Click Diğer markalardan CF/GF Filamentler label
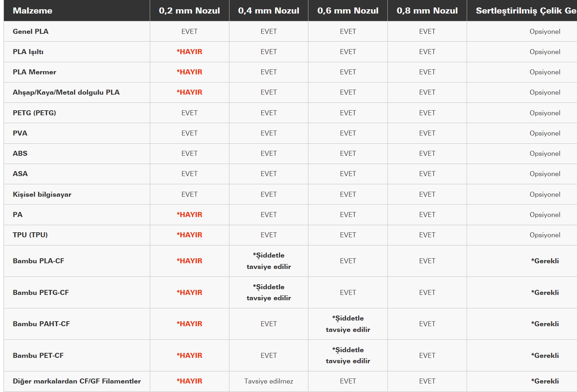577x392 pixels. click(77, 381)
